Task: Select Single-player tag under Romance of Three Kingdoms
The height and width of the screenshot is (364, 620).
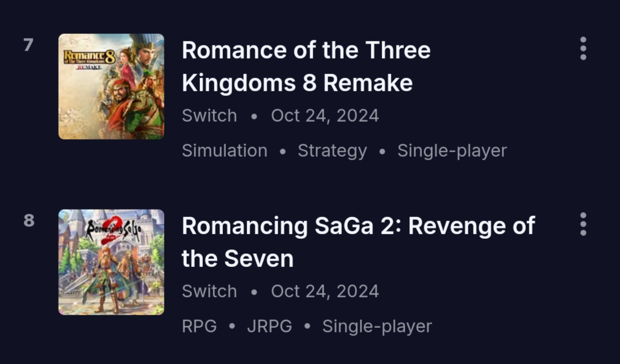Action: click(x=452, y=151)
